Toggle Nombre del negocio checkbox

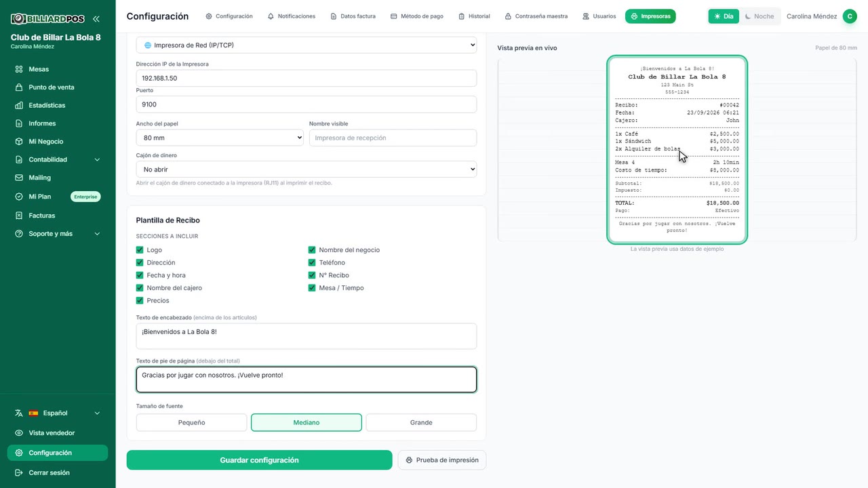312,250
